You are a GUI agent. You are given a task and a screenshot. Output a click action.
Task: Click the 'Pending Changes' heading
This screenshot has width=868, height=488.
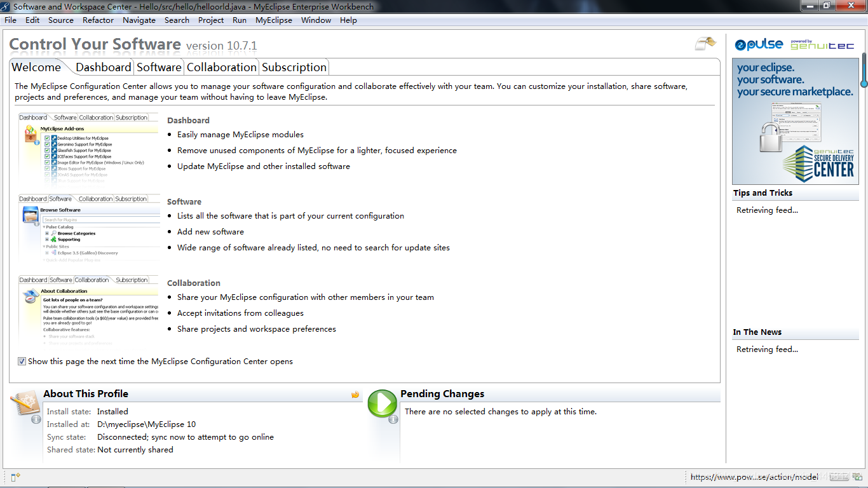coord(442,393)
